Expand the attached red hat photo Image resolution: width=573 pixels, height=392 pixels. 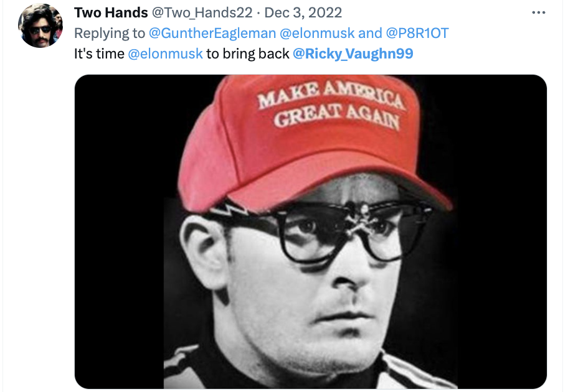311,231
